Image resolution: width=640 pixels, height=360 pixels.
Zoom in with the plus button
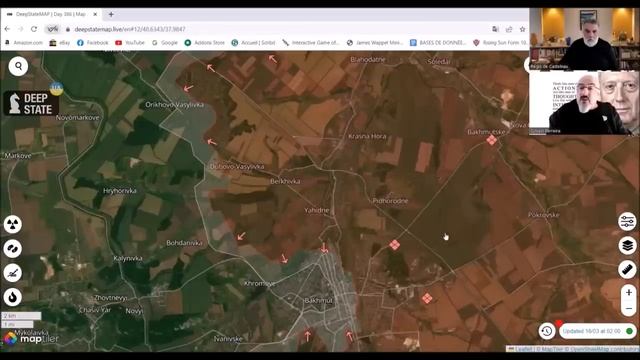(629, 293)
